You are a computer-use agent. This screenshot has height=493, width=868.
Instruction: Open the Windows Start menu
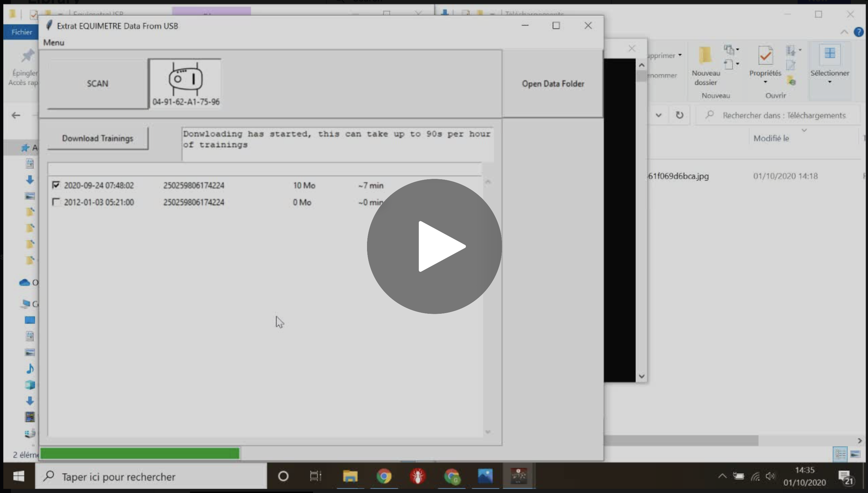(18, 476)
